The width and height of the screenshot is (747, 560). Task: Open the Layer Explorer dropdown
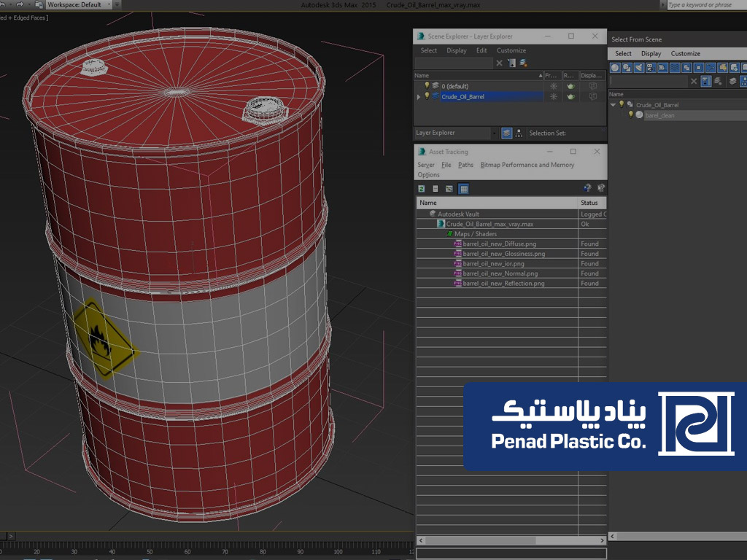point(494,133)
